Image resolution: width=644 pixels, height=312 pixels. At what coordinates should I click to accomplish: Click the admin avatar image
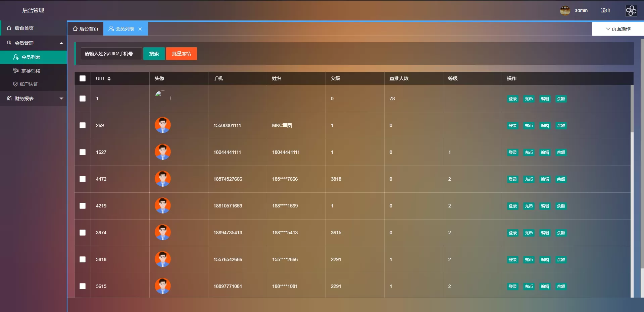[x=565, y=10]
